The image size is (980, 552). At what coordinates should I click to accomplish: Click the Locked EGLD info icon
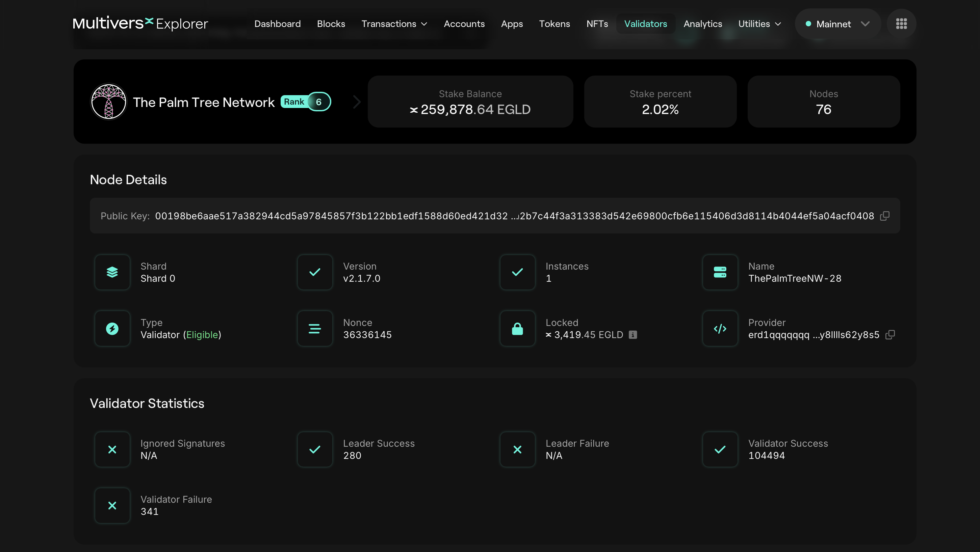pos(633,335)
